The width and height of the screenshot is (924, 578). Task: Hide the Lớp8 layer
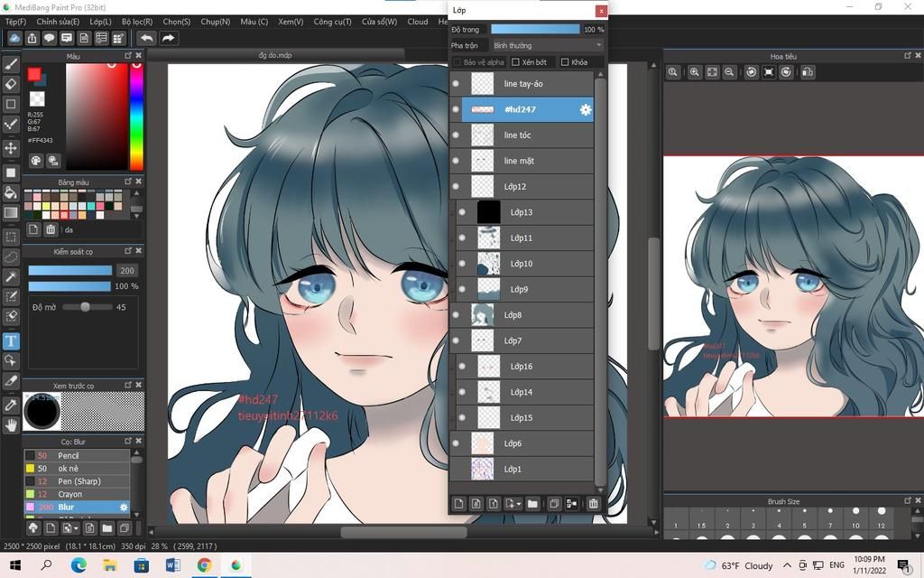click(x=456, y=315)
